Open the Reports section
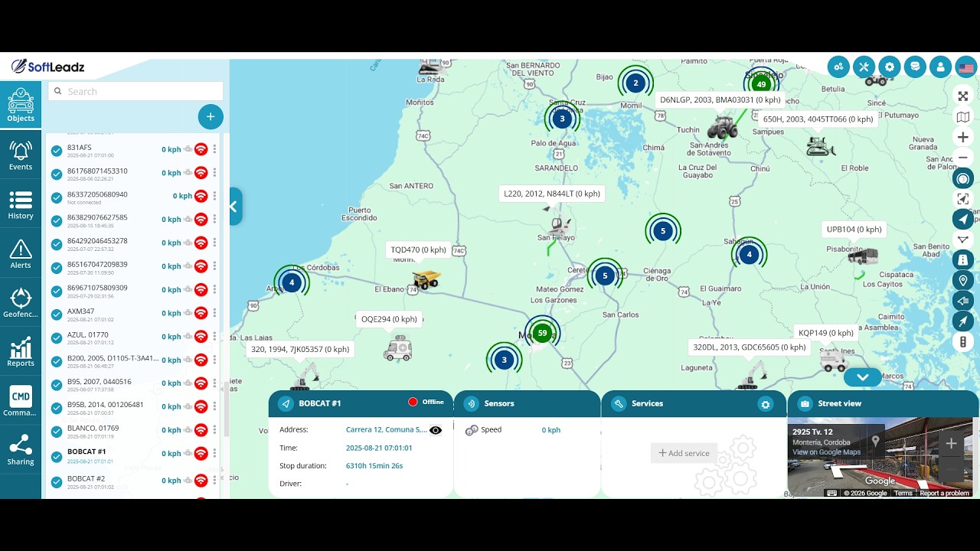Viewport: 980px width, 551px height. (x=21, y=351)
